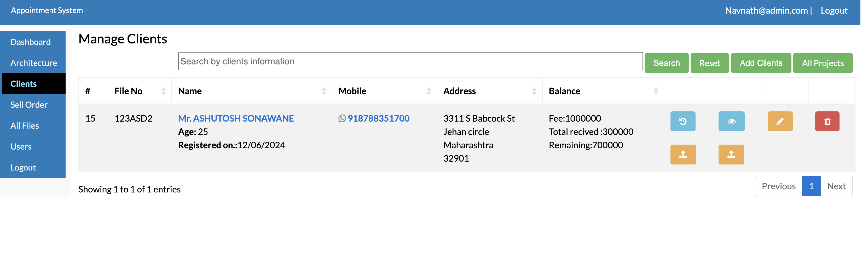868x262 pixels.
Task: View client details with eye icon
Action: (731, 121)
